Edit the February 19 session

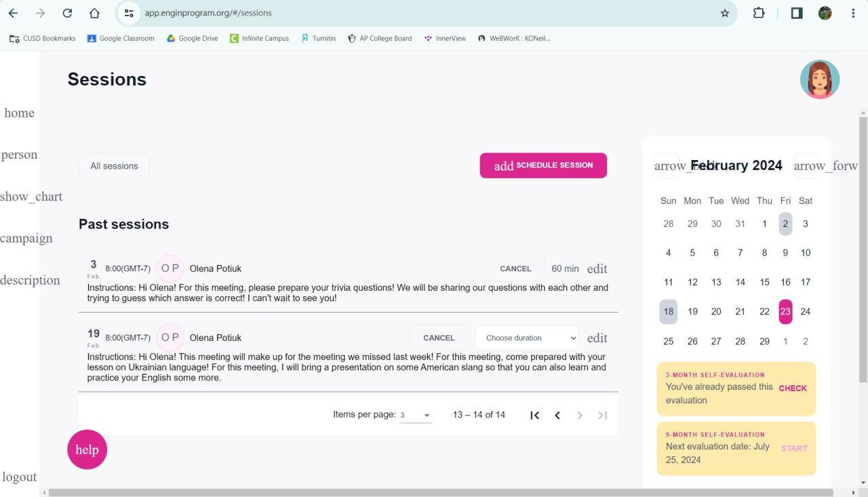tap(597, 338)
